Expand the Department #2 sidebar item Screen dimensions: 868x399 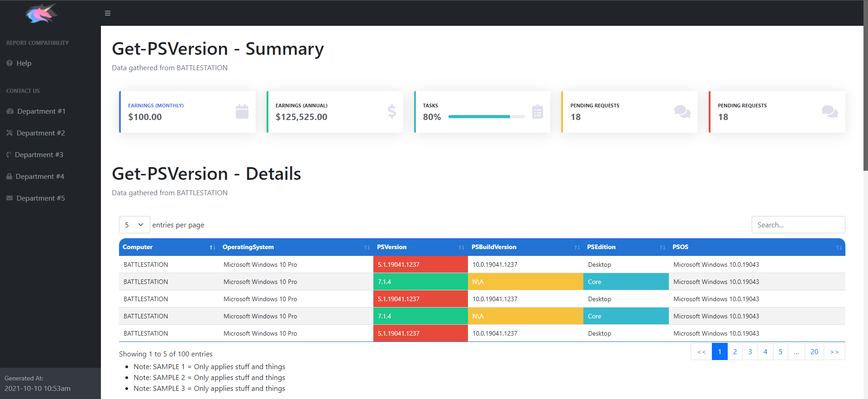click(x=40, y=133)
